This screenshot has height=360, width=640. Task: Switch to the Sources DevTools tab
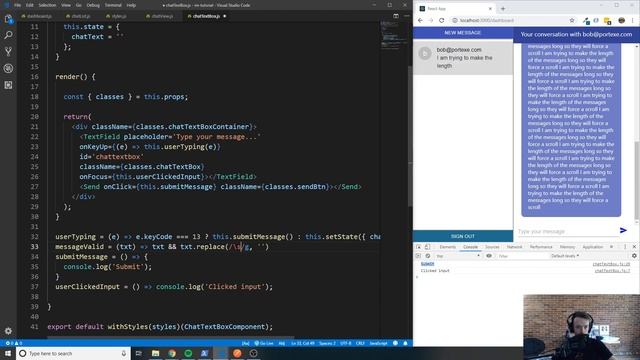492,247
